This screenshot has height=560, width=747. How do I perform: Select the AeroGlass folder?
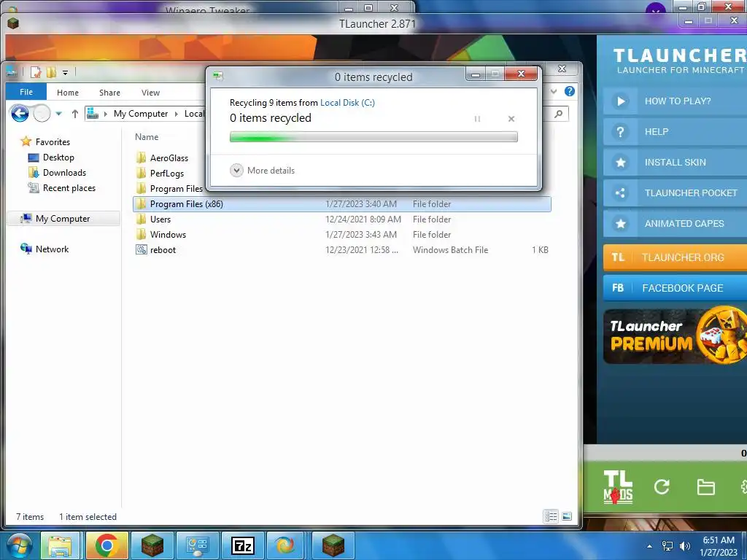pos(169,158)
